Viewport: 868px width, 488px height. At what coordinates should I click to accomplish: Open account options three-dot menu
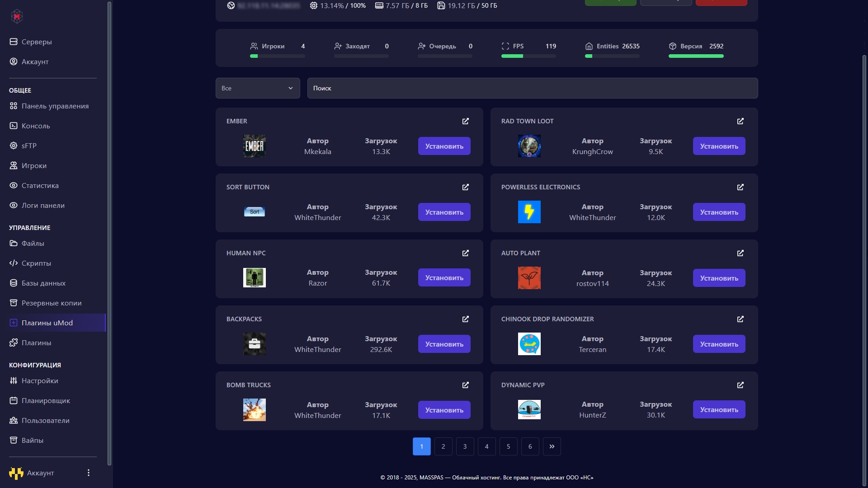coord(89,473)
